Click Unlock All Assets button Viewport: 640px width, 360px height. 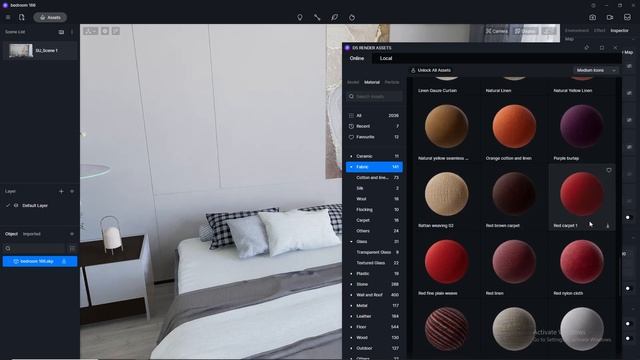[x=431, y=70]
